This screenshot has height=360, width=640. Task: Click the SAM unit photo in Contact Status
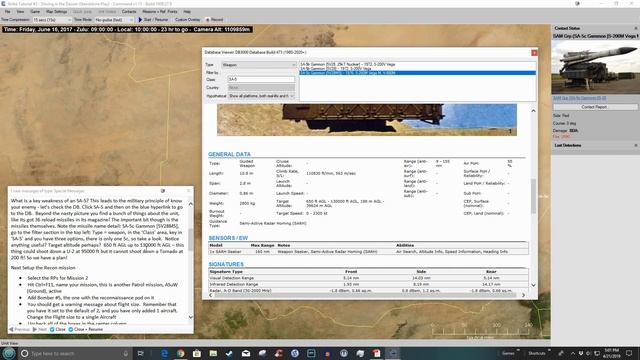pyautogui.click(x=596, y=67)
